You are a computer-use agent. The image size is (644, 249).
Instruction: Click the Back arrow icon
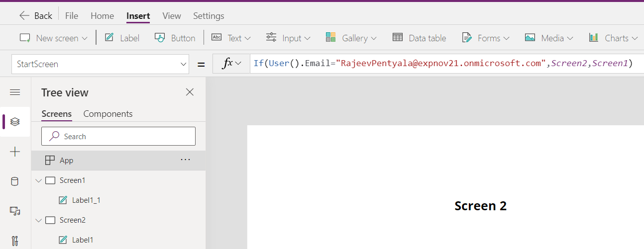click(x=24, y=16)
